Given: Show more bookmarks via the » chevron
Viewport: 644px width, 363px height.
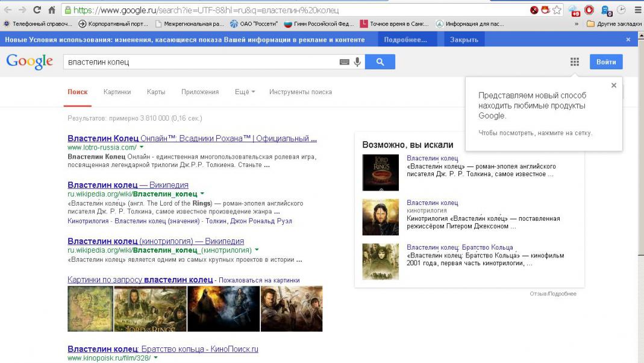Looking at the screenshot, I should 577,24.
